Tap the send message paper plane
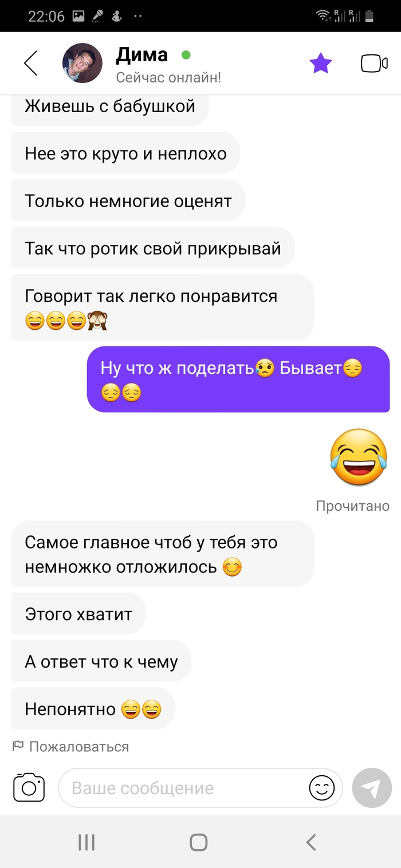Viewport: 401px width, 868px height. [x=372, y=788]
